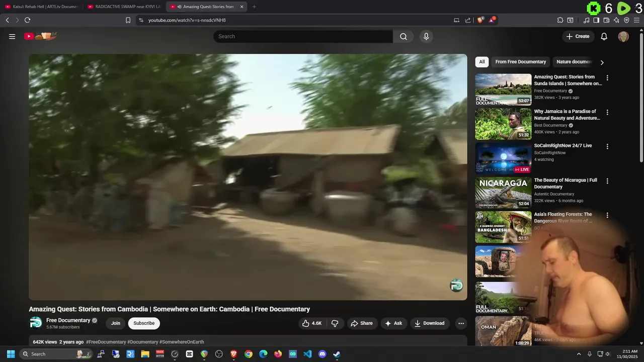Open the Brave Wallet icon
644x362 pixels.
pos(606,20)
